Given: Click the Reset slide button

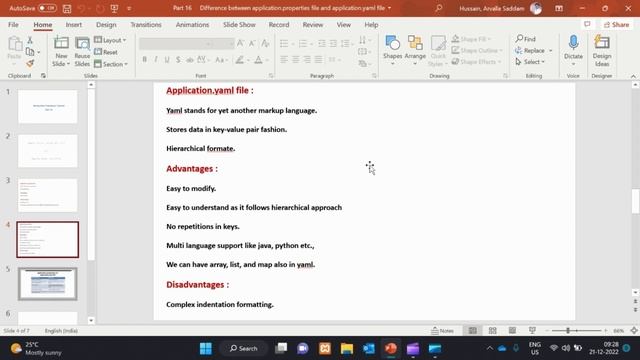Looking at the screenshot, I should [x=106, y=52].
